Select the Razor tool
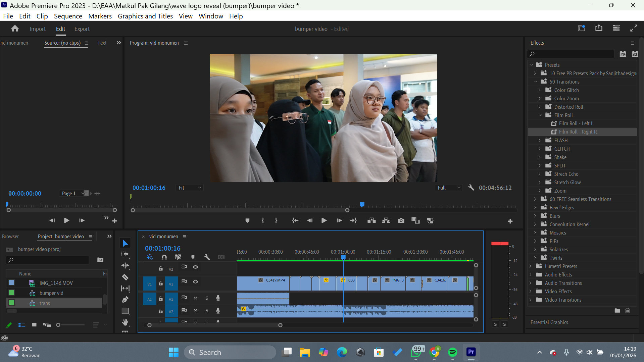644x362 pixels. [125, 277]
